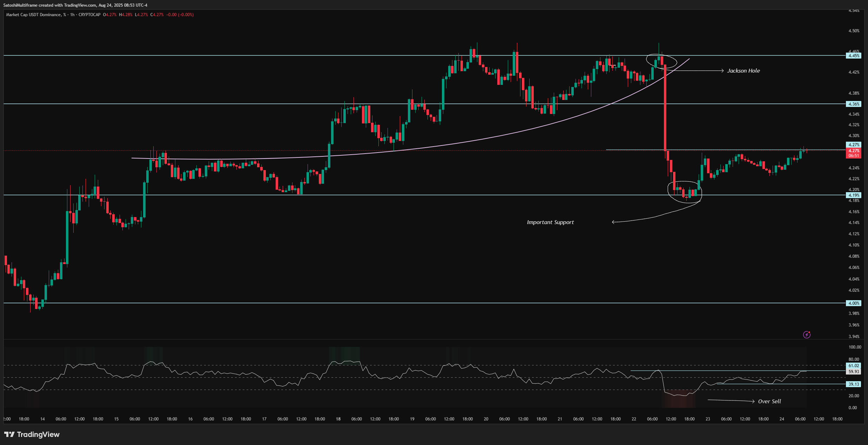This screenshot has width=868, height=445.
Task: Click the 4.36% horizontal line price label
Action: click(854, 104)
